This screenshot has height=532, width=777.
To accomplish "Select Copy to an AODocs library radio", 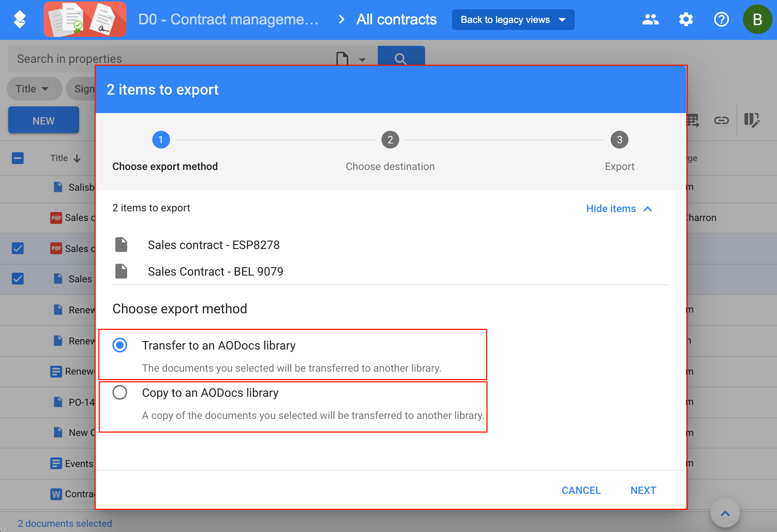I will pos(120,392).
